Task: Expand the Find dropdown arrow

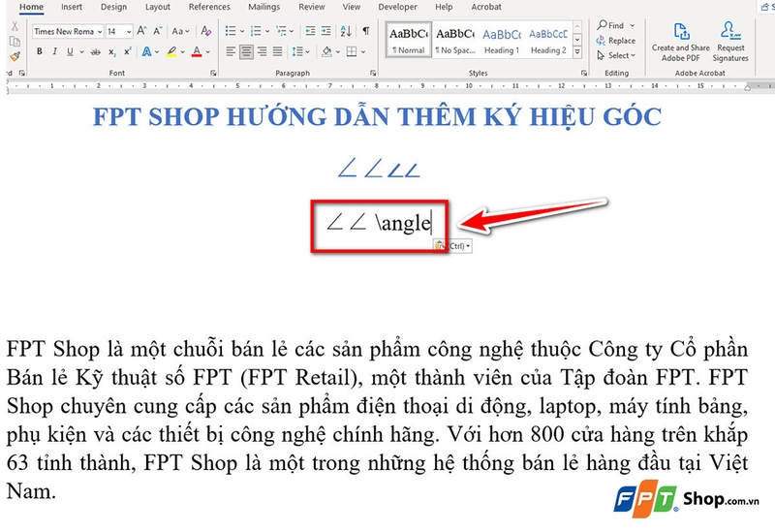Action: pos(633,25)
